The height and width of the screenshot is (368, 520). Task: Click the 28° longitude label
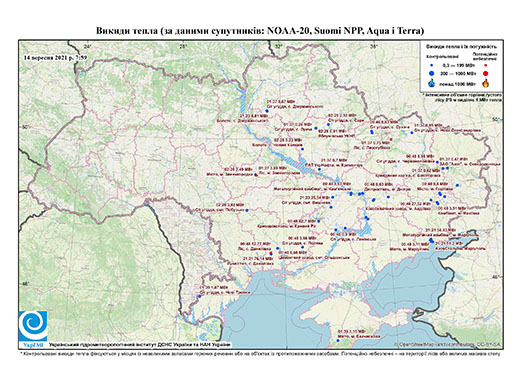tap(183, 46)
